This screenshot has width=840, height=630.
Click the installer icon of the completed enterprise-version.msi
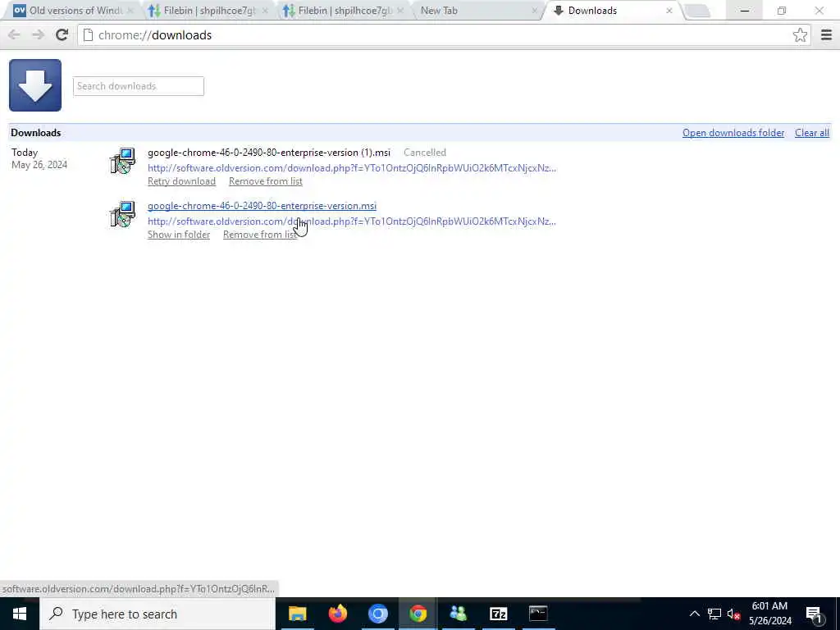(123, 214)
